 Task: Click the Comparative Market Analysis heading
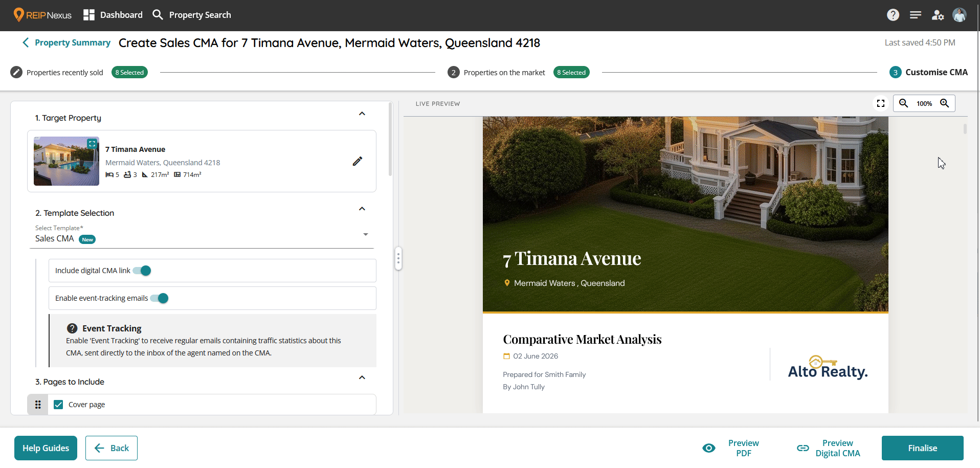point(582,339)
